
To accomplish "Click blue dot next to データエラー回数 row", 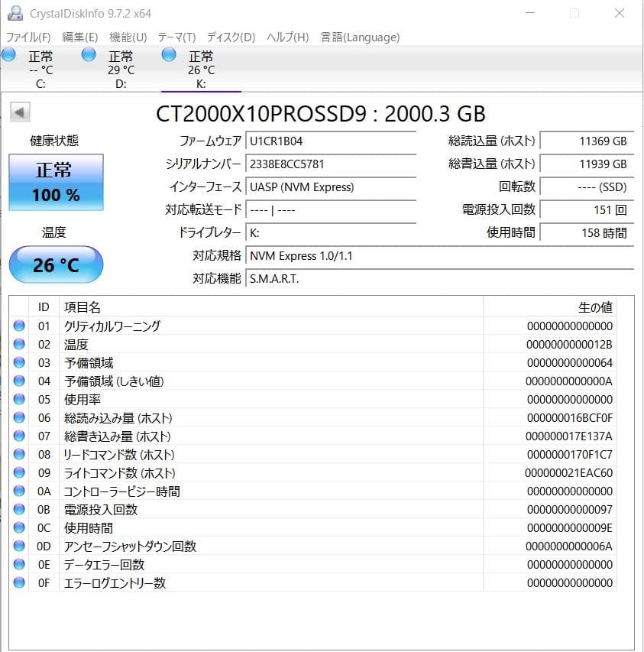I will coord(21,565).
